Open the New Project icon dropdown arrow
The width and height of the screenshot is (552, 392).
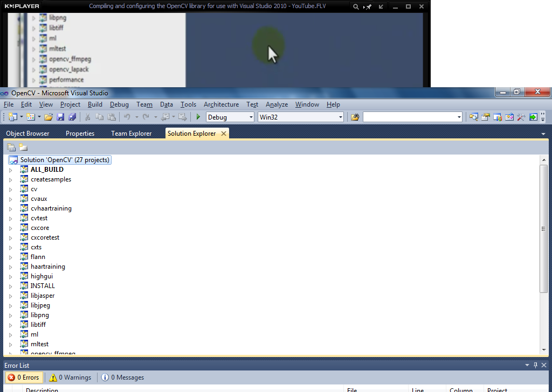(x=22, y=117)
